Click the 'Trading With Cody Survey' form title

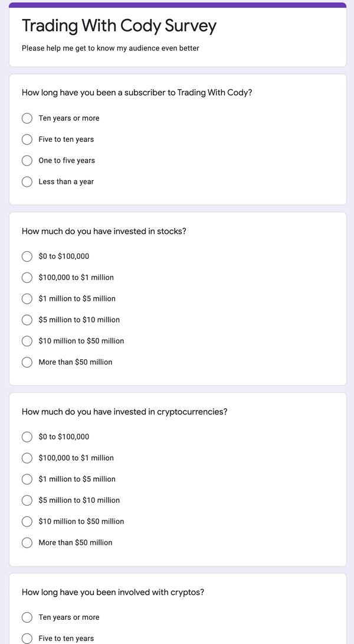119,26
